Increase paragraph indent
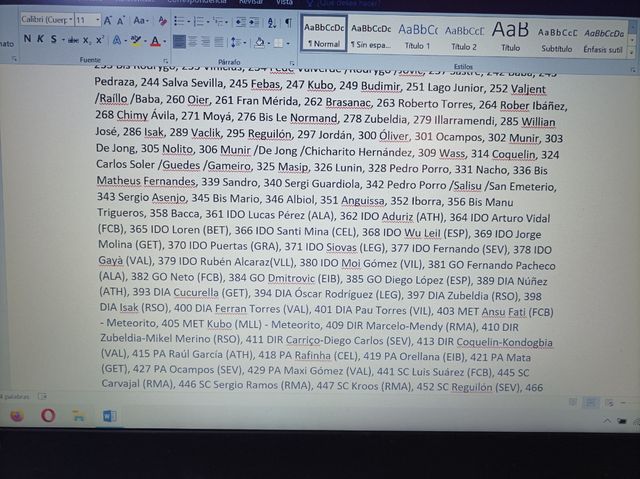 pyautogui.click(x=251, y=20)
